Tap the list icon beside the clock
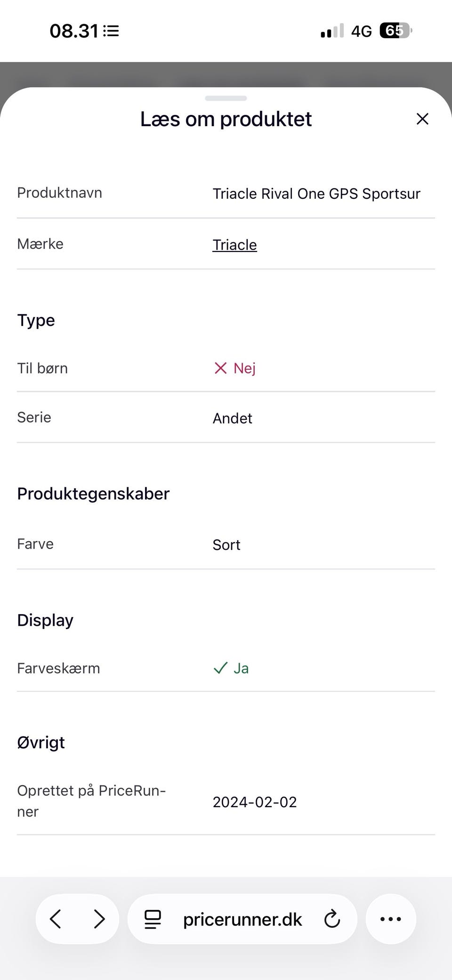Image resolution: width=452 pixels, height=980 pixels. point(112,31)
